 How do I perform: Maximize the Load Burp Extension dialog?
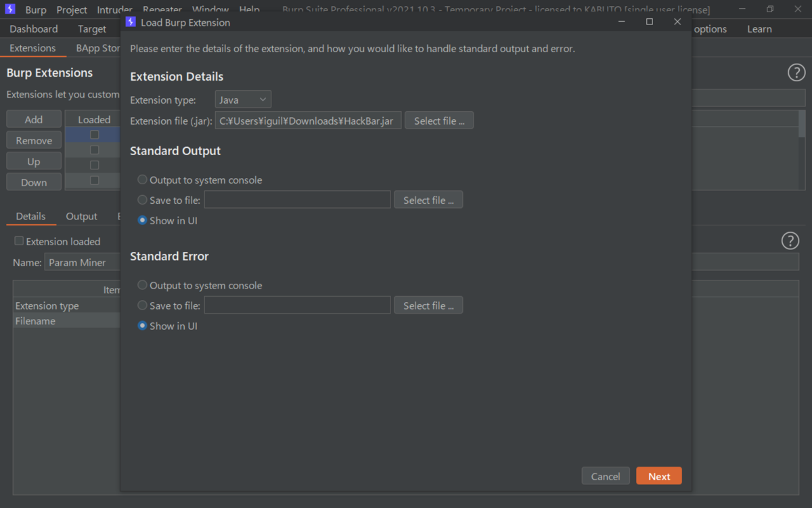pyautogui.click(x=650, y=22)
